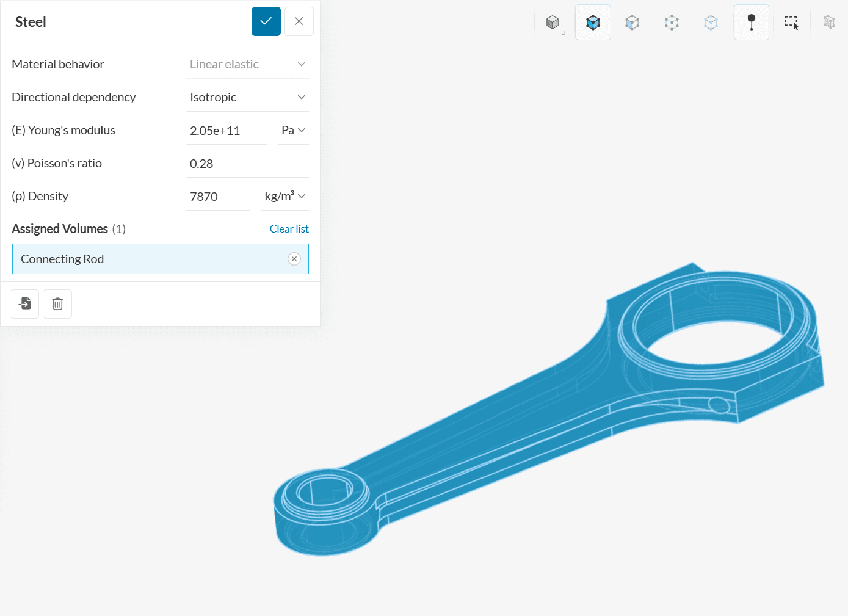Click the Clear list link

289,229
